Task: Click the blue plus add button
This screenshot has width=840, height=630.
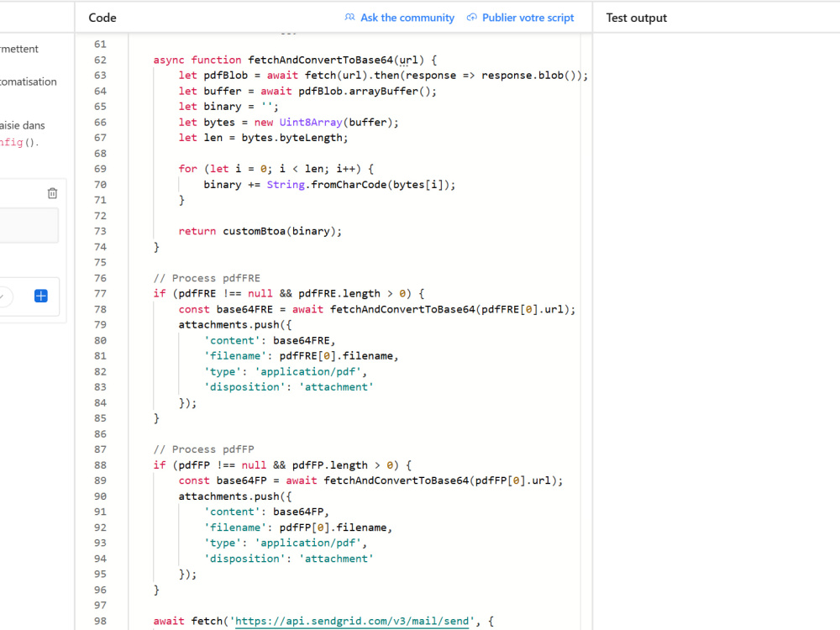Action: pyautogui.click(x=40, y=296)
